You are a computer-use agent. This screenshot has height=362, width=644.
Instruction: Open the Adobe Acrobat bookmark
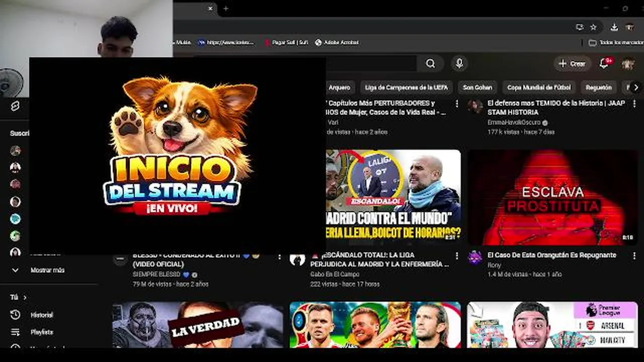(337, 43)
